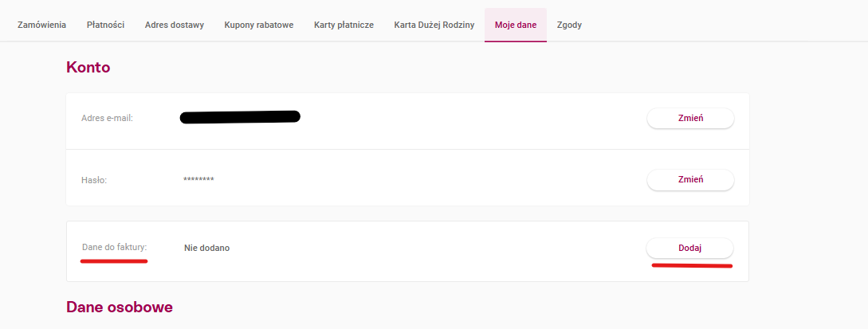Open the Karty płatnicze tab
This screenshot has width=868, height=329.
click(x=344, y=25)
